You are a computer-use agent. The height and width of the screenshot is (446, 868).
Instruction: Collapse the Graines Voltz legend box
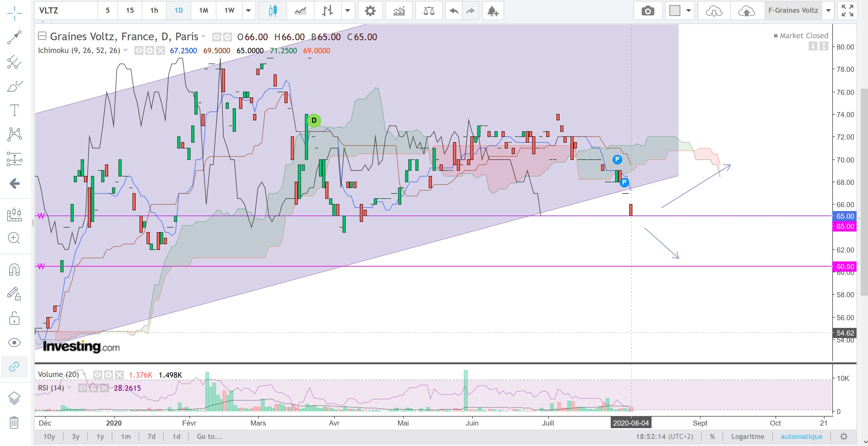(x=42, y=36)
